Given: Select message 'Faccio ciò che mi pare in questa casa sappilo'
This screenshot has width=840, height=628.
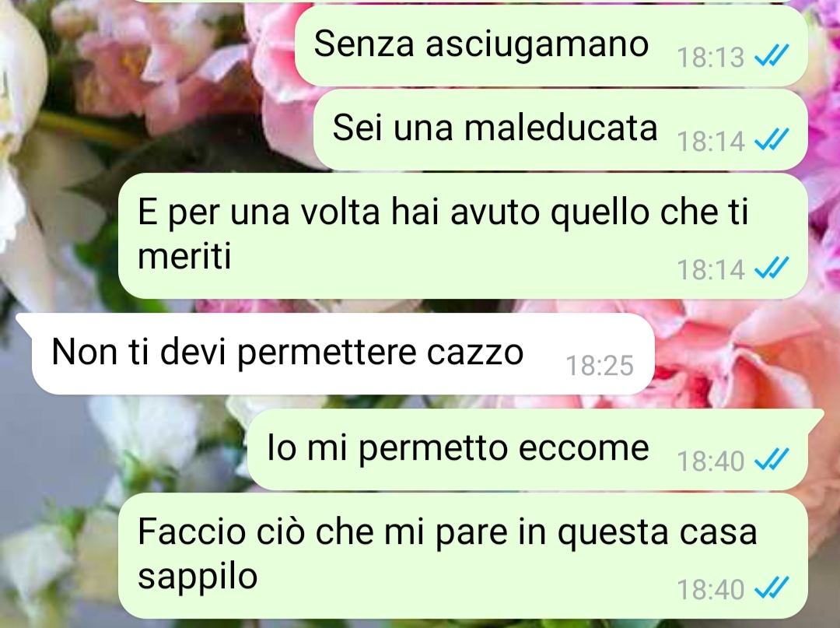Looking at the screenshot, I should tap(462, 555).
